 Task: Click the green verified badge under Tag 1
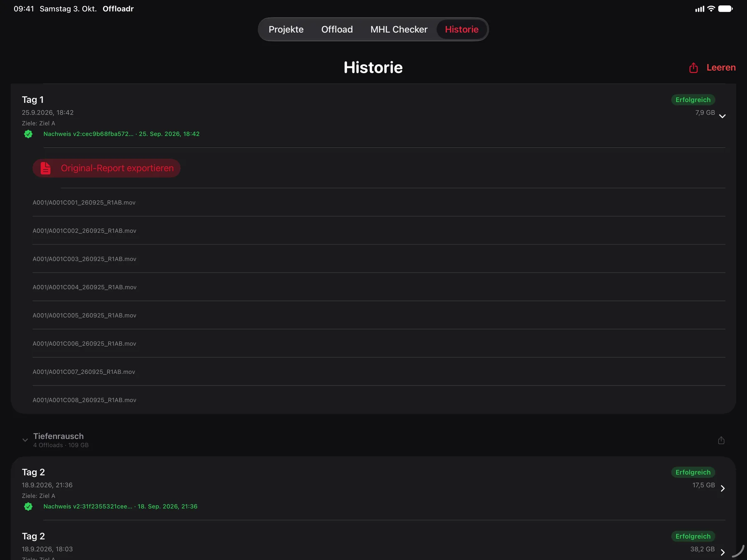coord(28,134)
